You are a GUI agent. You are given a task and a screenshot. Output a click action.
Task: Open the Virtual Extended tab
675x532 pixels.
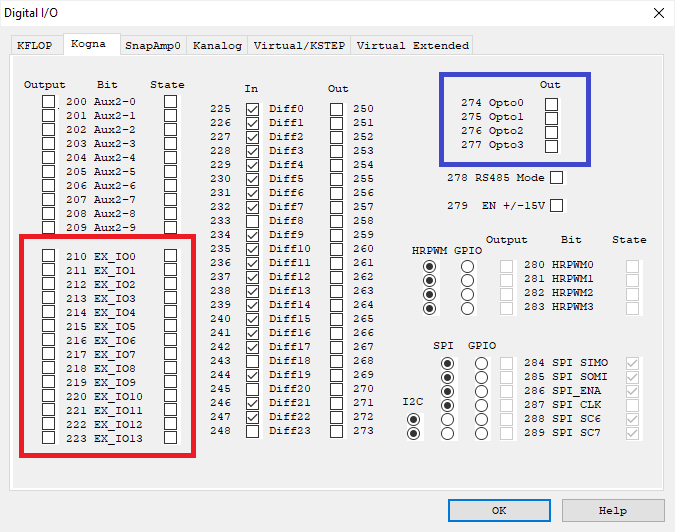tap(412, 45)
